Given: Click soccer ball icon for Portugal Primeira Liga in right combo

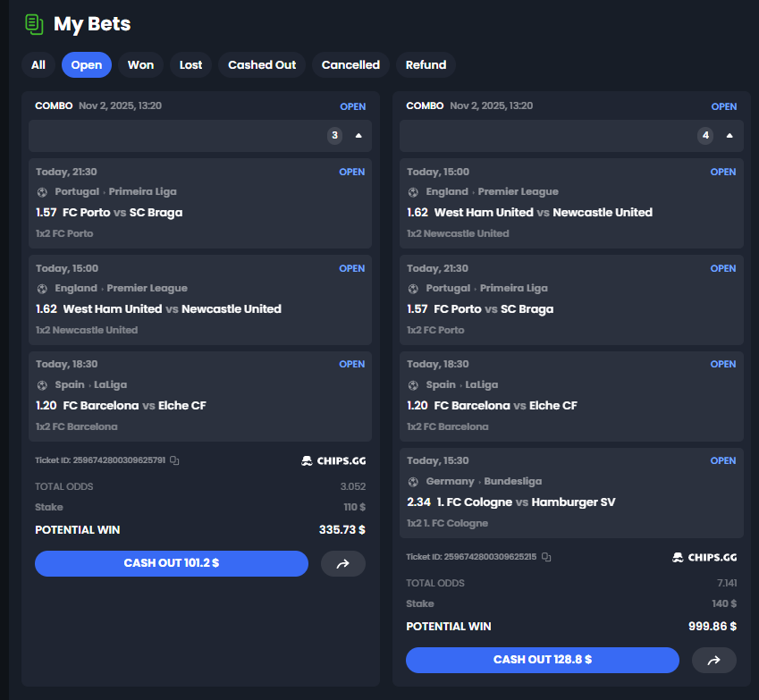Looking at the screenshot, I should tap(413, 289).
